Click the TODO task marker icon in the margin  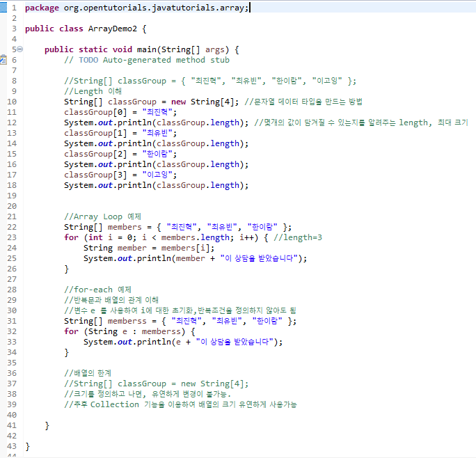click(3, 61)
